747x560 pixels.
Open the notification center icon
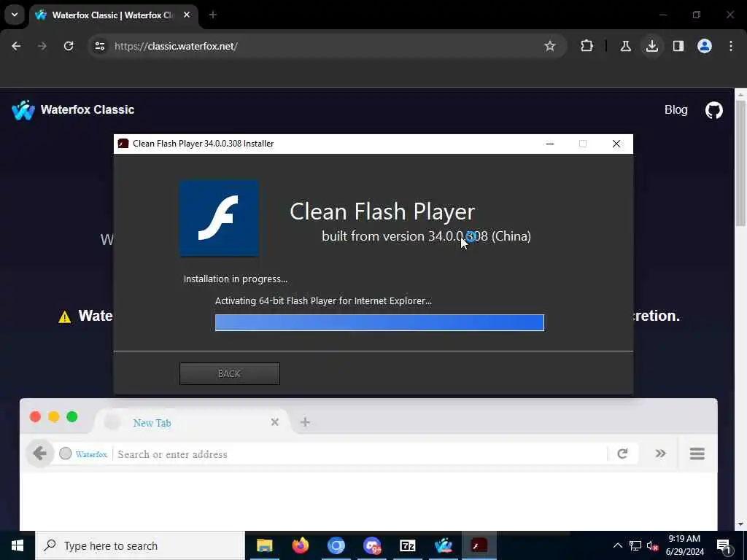[724, 546]
